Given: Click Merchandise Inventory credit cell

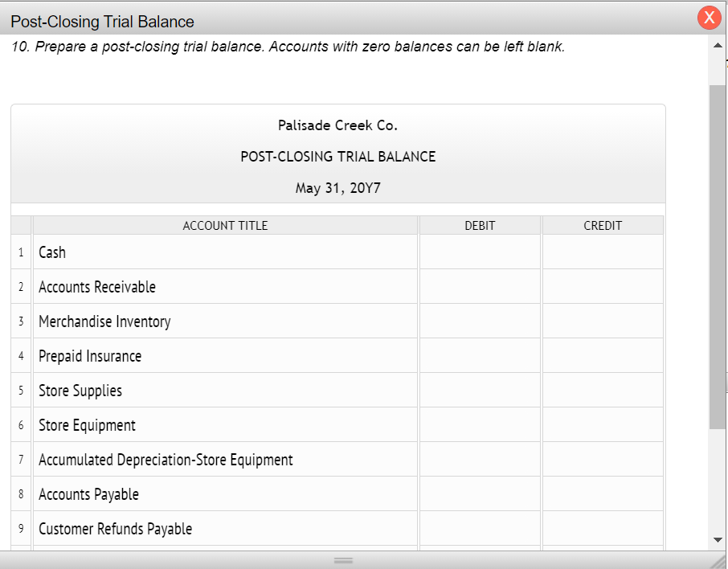Looking at the screenshot, I should tap(603, 321).
